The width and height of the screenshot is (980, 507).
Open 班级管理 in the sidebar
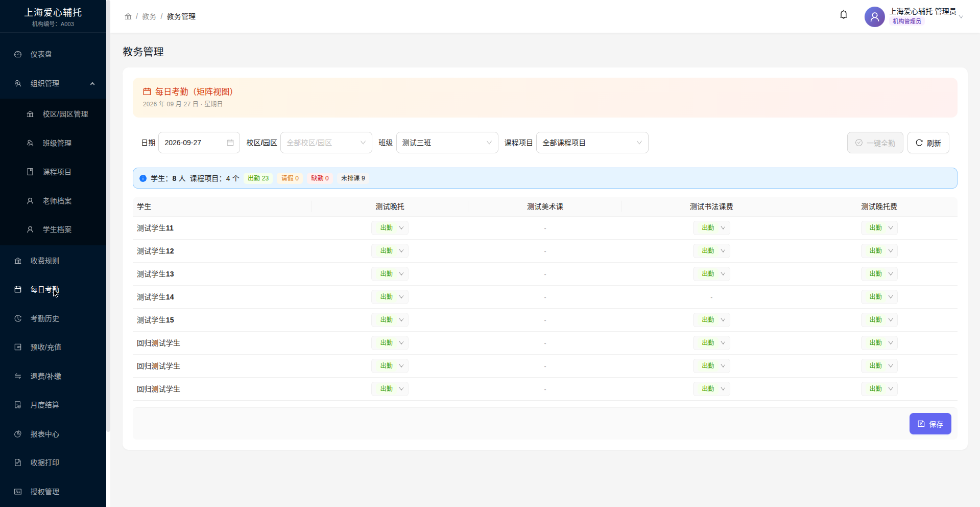pos(53,143)
